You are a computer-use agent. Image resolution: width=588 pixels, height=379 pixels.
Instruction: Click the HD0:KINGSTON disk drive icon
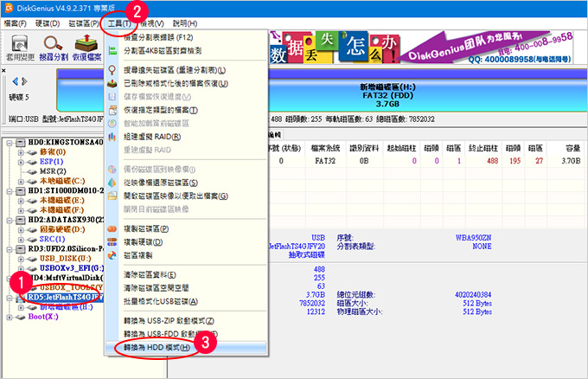point(20,142)
